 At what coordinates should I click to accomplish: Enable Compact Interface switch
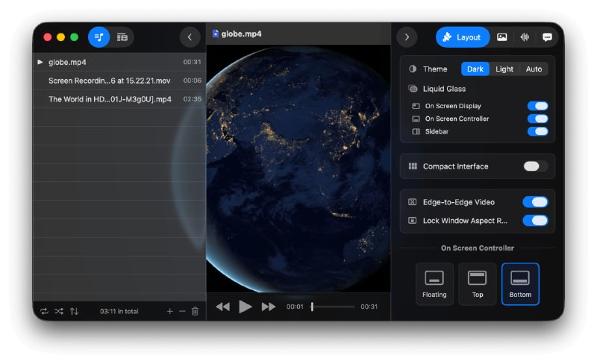point(536,166)
